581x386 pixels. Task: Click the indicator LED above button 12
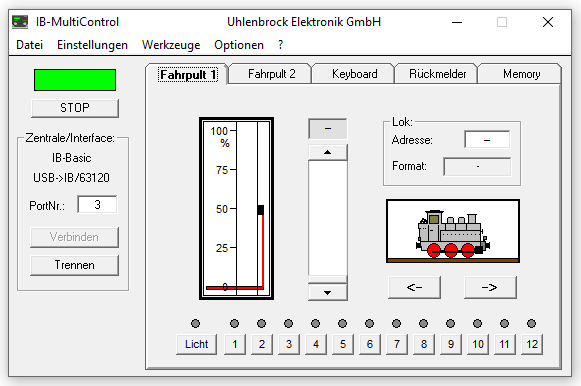coord(531,323)
